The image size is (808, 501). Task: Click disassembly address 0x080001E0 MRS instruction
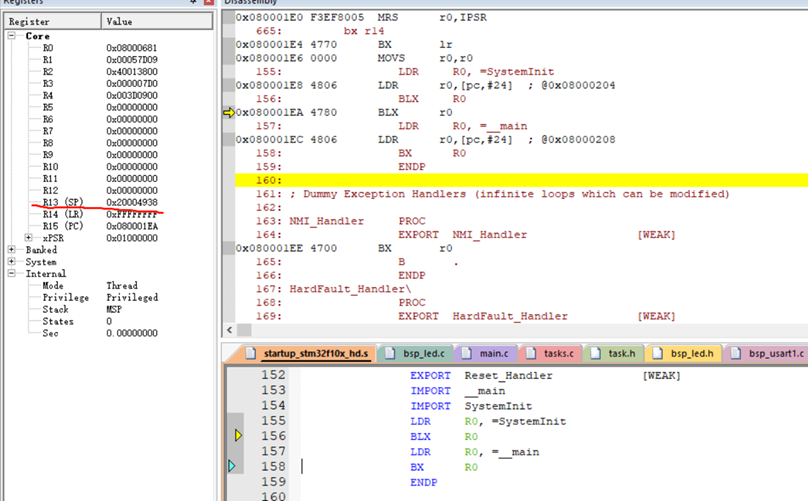[521, 18]
